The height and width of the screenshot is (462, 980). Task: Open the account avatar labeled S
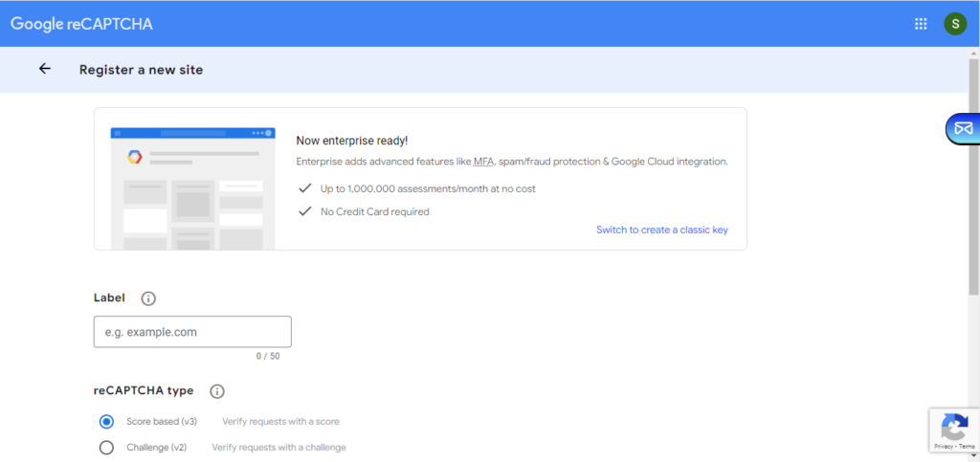955,24
